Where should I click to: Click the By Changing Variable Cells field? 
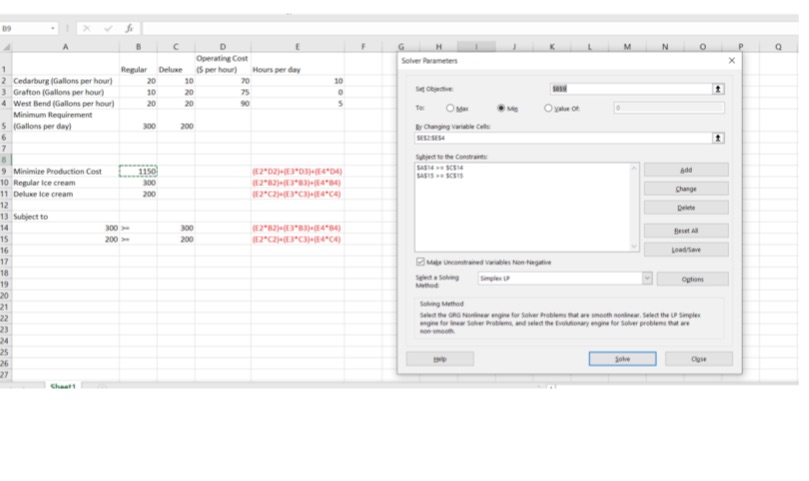tap(563, 138)
